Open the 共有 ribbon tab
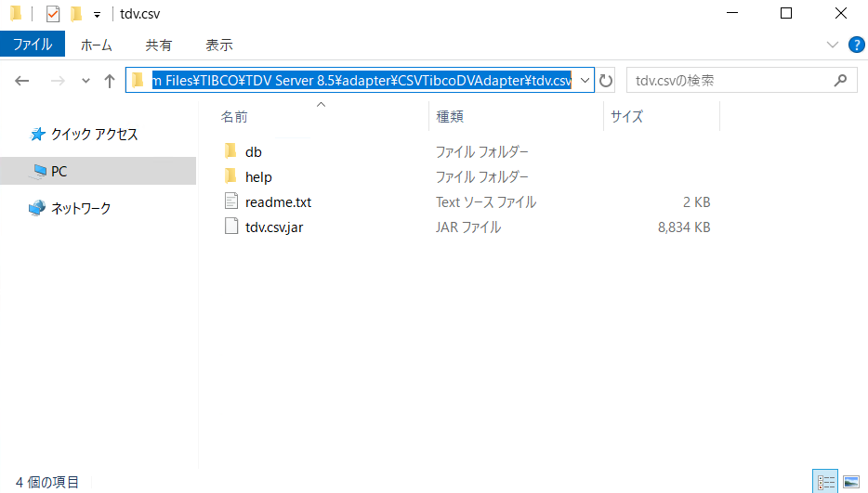 point(158,45)
